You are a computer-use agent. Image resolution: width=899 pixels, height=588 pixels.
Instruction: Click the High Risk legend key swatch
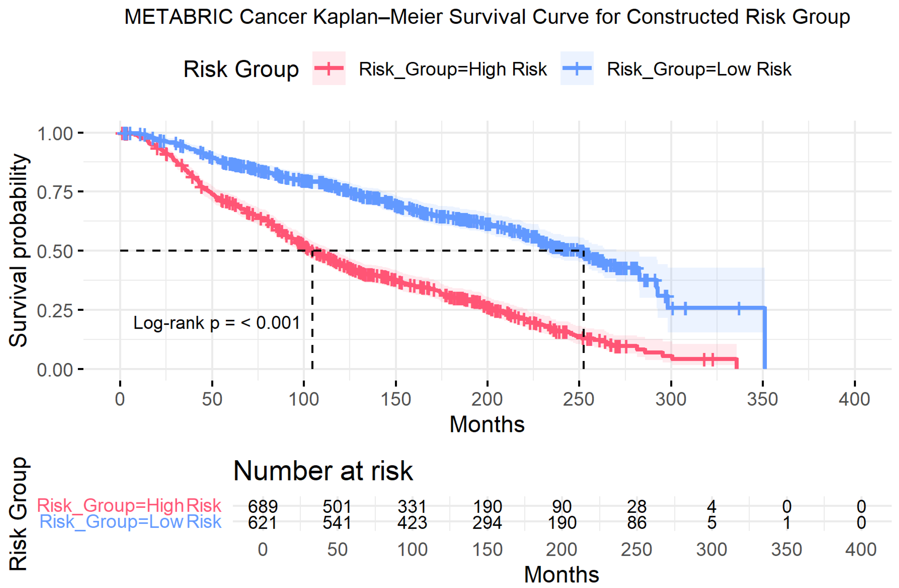(329, 68)
